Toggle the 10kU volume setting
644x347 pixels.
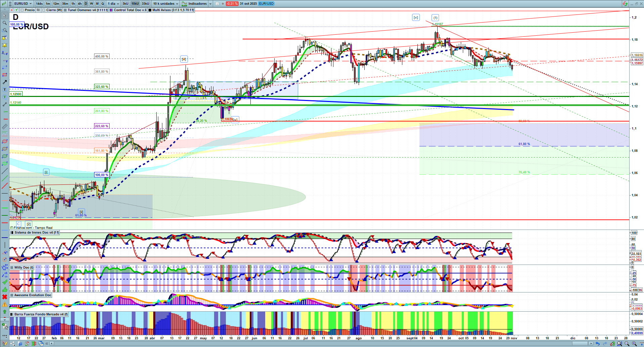135,3
